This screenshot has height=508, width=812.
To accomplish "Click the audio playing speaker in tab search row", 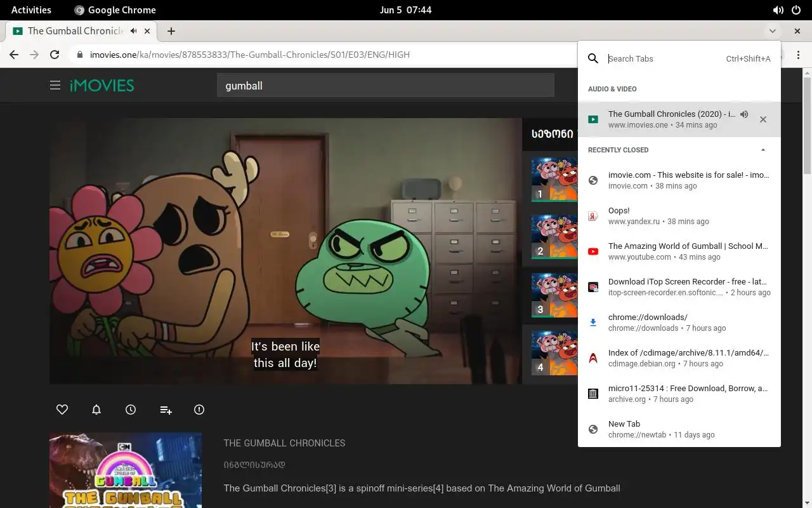I will pyautogui.click(x=744, y=114).
